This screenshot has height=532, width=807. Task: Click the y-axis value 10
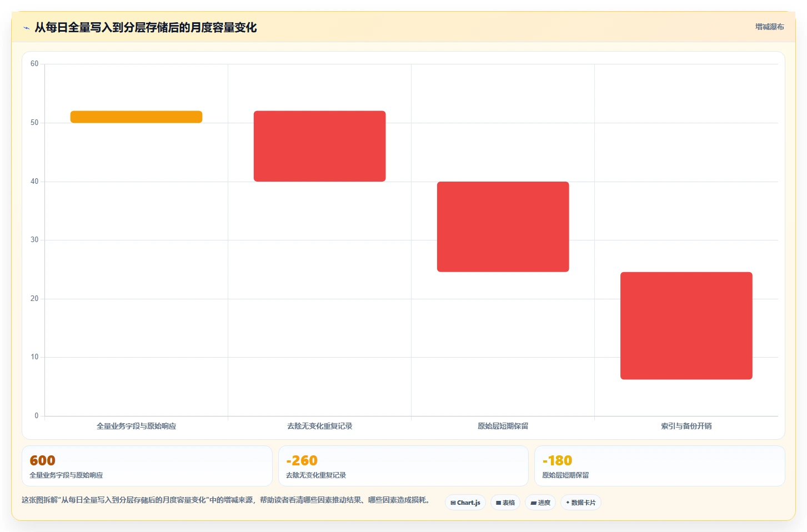[x=34, y=357]
